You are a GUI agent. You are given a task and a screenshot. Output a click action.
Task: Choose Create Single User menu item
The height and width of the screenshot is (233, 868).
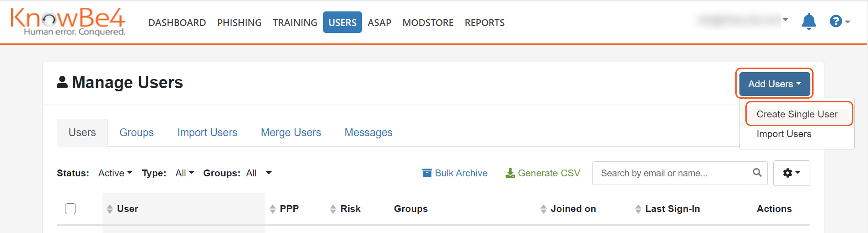click(797, 114)
